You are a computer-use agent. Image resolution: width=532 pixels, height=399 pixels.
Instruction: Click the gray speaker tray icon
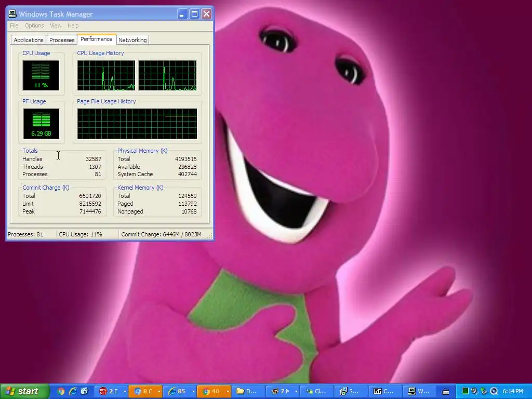pos(475,391)
